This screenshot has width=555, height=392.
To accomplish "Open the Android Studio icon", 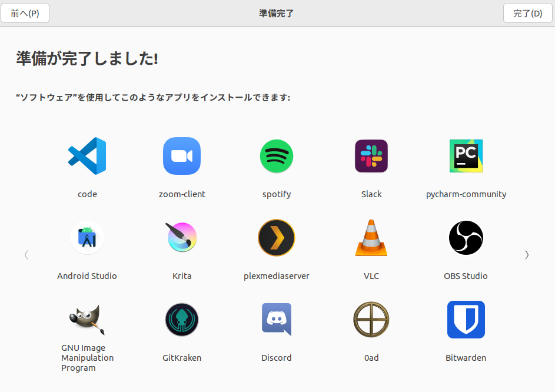I will [x=87, y=238].
